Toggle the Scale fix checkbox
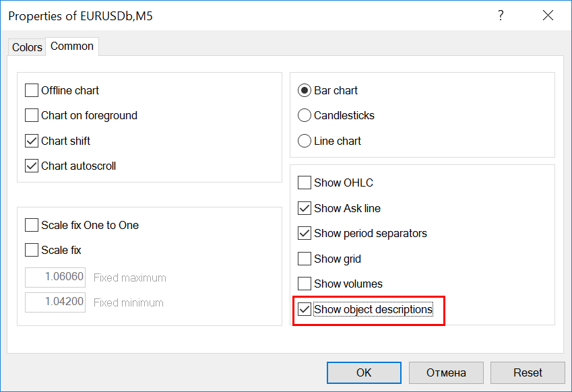 point(32,250)
